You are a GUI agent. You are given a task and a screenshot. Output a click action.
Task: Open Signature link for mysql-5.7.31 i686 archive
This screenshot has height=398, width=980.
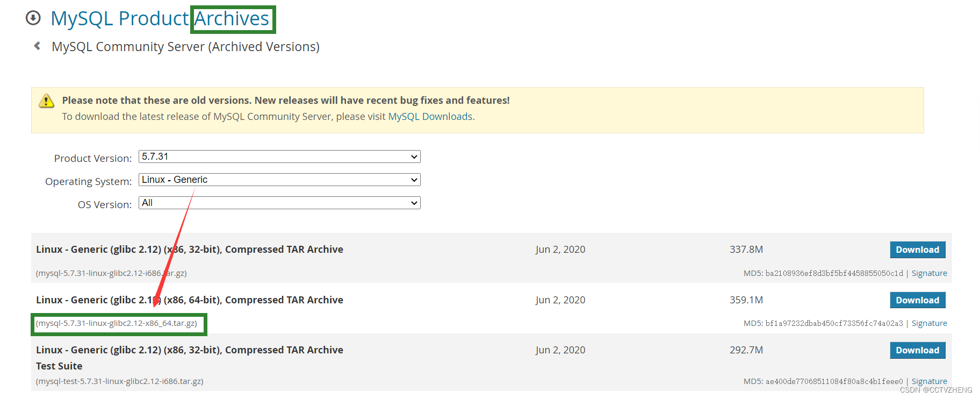click(x=929, y=273)
